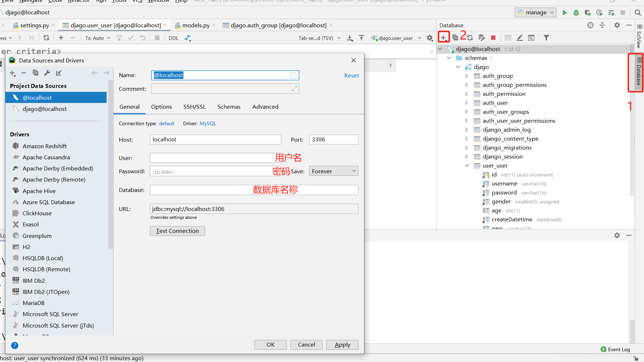The width and height of the screenshot is (644, 362).
Task: Click the export data download icon in editor toolbar
Action: tap(350, 38)
